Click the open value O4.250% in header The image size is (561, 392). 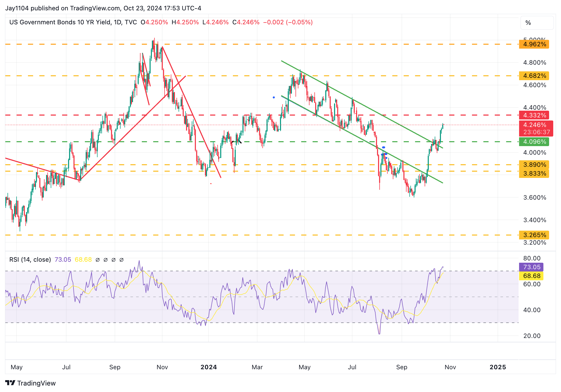[x=154, y=22]
